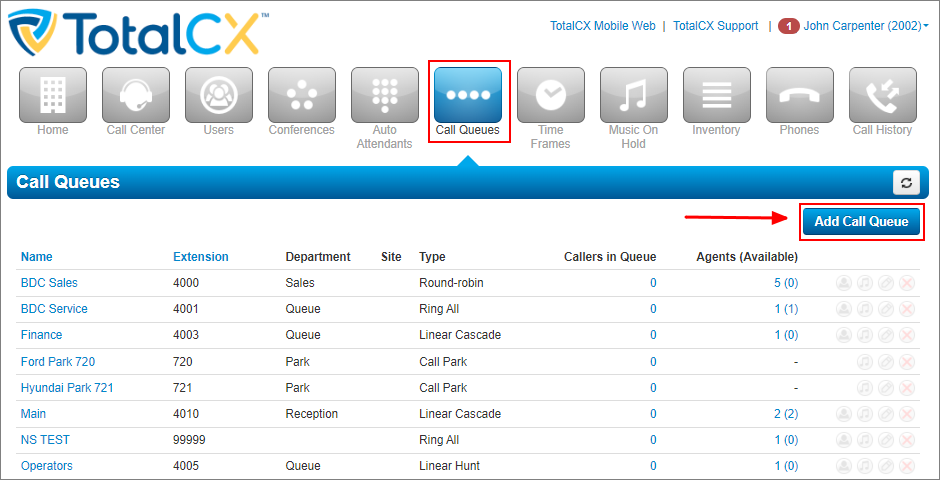Open the Call History section

(882, 95)
